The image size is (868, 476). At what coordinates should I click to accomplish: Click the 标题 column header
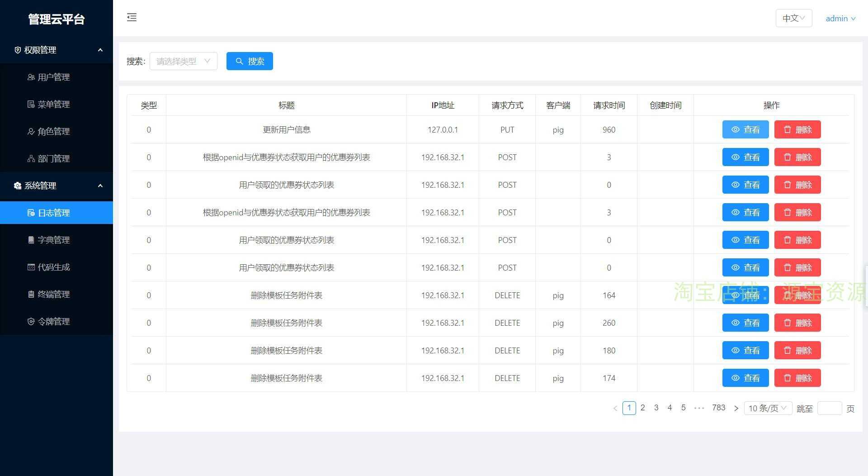pos(286,105)
